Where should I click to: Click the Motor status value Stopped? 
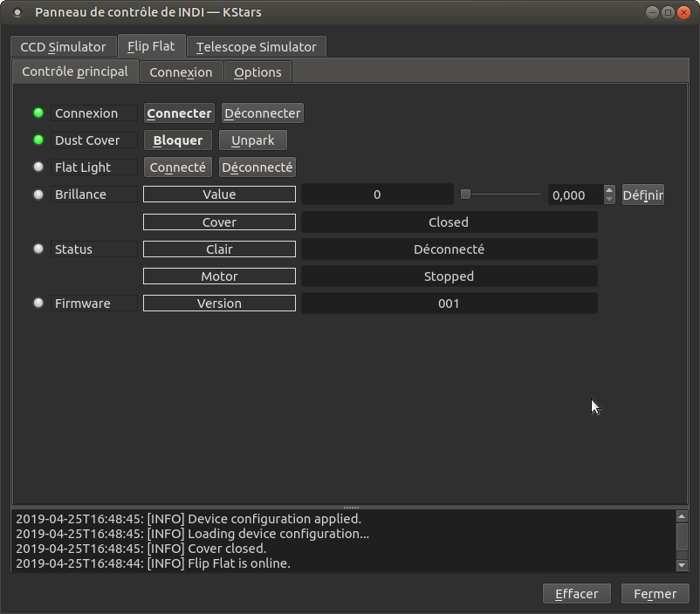450,276
